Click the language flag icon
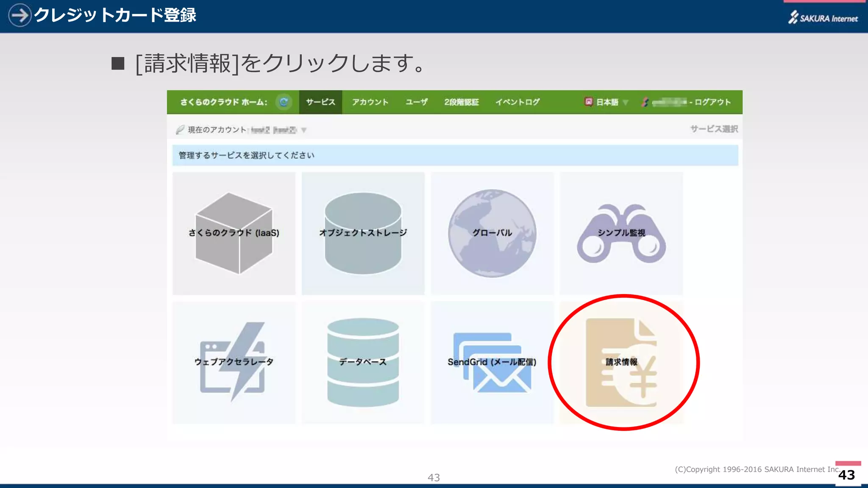868x488 pixels. coord(589,102)
